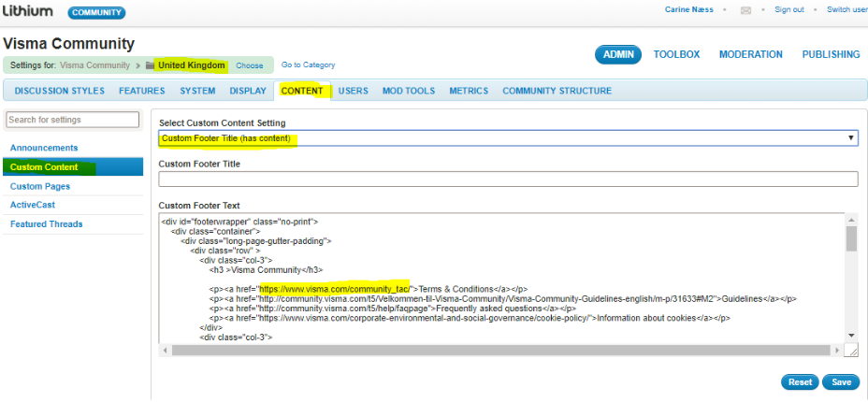Open Announcements settings
This screenshot has width=868, height=402.
click(x=44, y=149)
